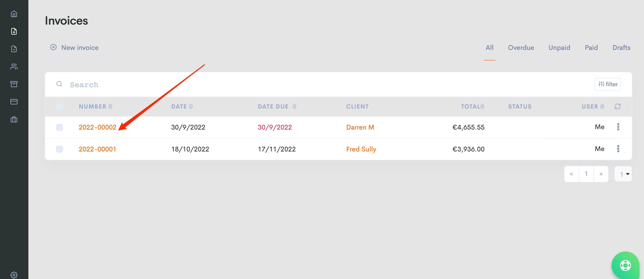Switch to the Paid tab
Image resolution: width=644 pixels, height=279 pixels.
pos(591,48)
